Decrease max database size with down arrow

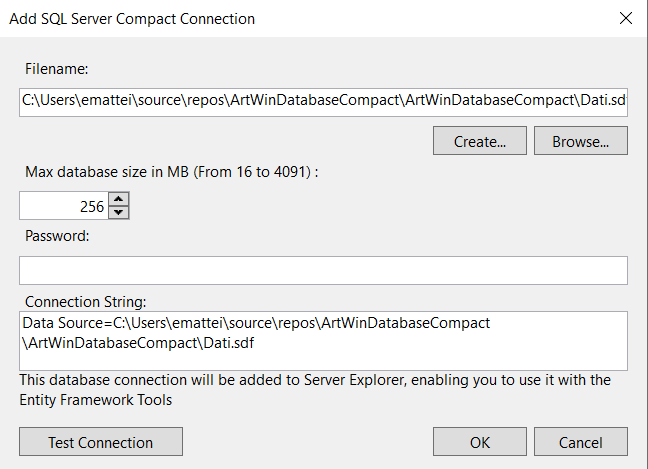(119, 212)
